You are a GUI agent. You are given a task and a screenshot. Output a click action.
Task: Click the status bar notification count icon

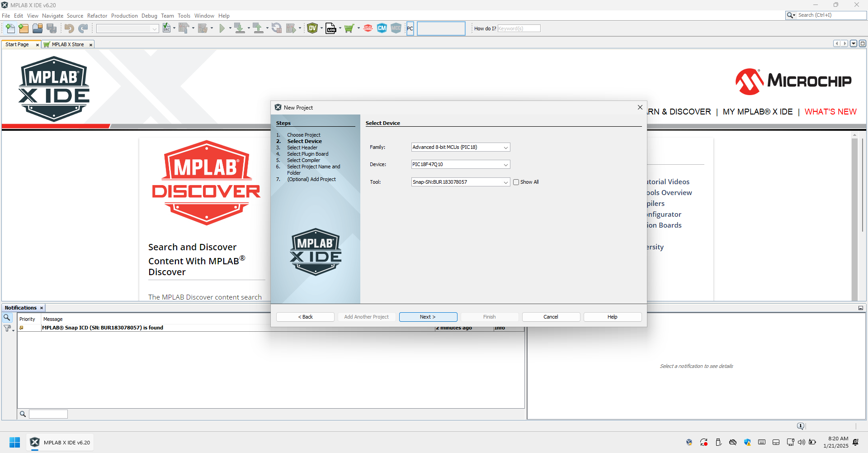coord(801,426)
